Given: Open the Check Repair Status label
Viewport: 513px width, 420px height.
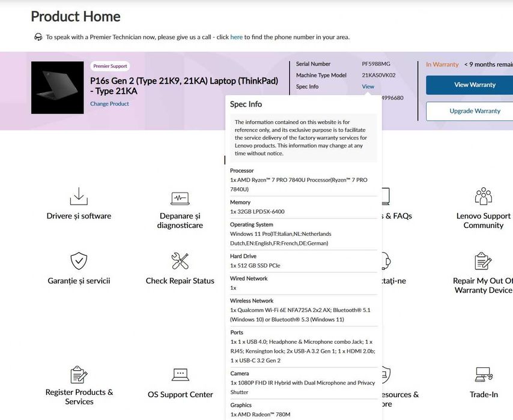Looking at the screenshot, I should click(x=180, y=281).
